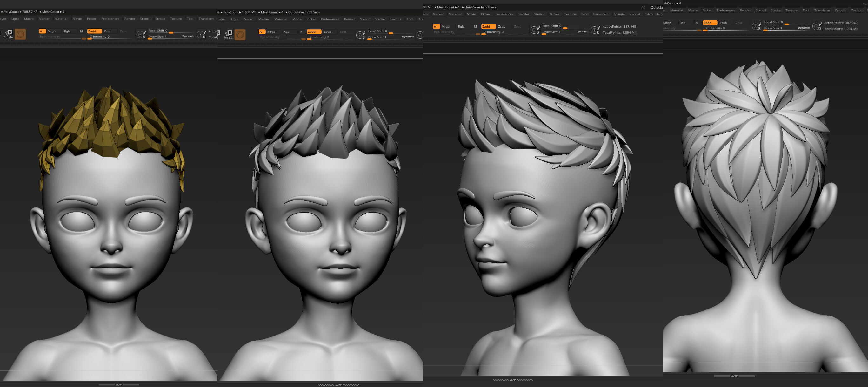
Task: Toggle Zadd in gold-hair panel
Action: coord(94,31)
